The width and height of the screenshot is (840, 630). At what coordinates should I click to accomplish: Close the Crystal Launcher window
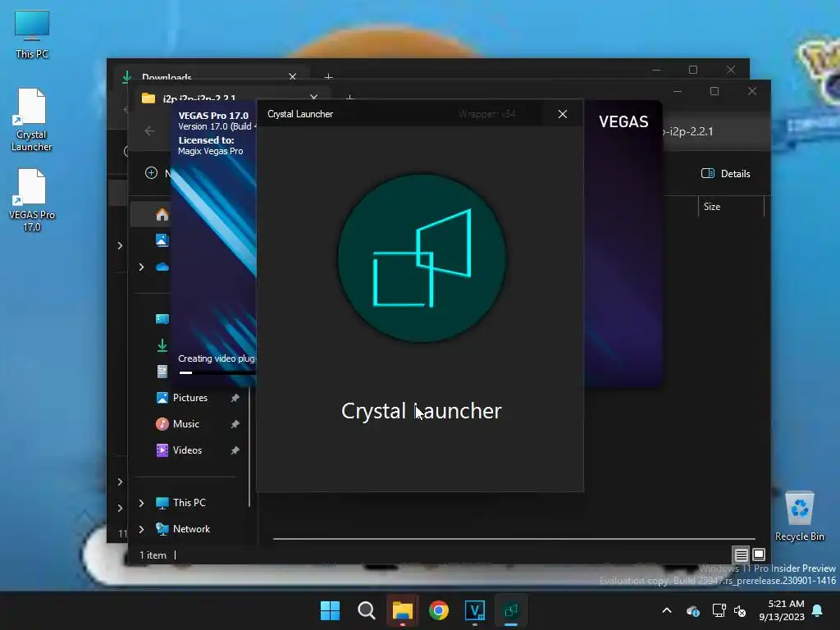(563, 114)
